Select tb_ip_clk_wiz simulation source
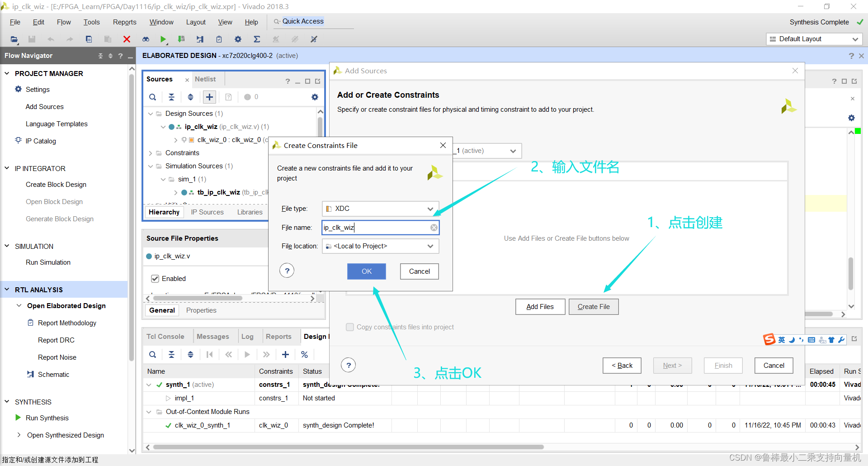Screen dimensions: 868x466 click(x=218, y=192)
